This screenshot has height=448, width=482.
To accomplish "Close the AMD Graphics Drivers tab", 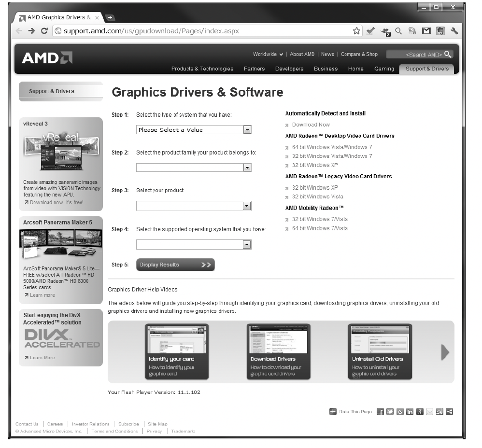I will pyautogui.click(x=97, y=18).
